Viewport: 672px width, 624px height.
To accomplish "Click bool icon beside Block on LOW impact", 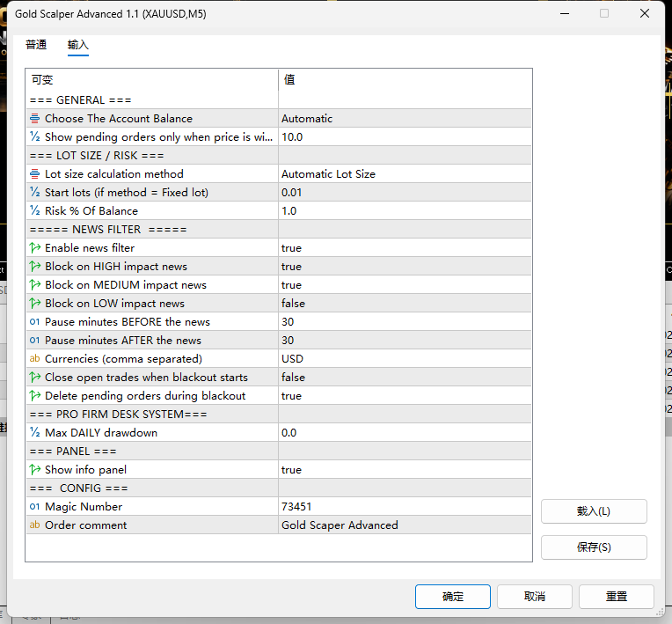I will 34,304.
